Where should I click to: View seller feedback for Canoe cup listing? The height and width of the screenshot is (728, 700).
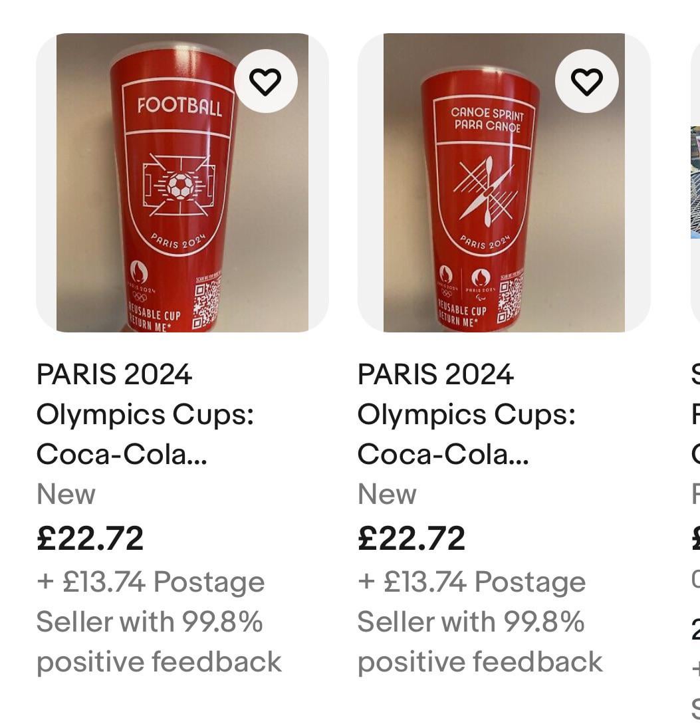click(x=479, y=642)
